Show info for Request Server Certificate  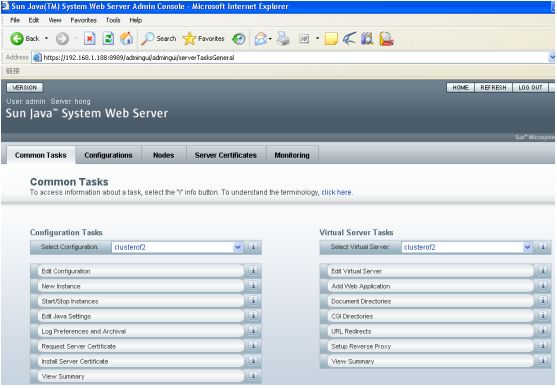point(253,346)
